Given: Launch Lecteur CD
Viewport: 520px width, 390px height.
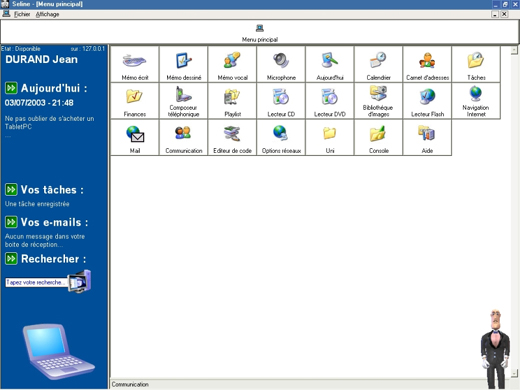Looking at the screenshot, I should pyautogui.click(x=281, y=101).
